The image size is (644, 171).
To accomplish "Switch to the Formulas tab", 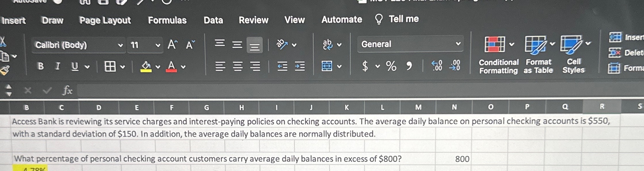I will (x=167, y=20).
